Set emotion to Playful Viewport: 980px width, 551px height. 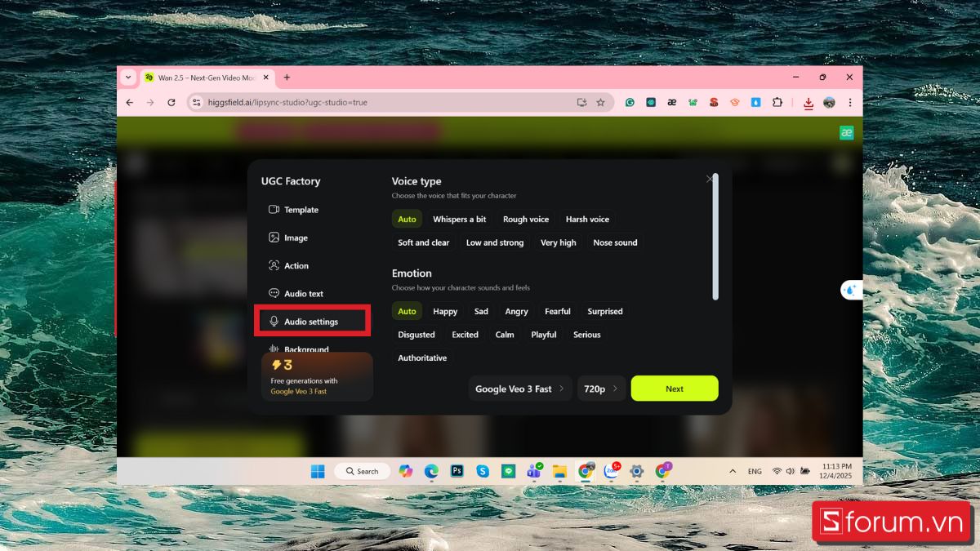pyautogui.click(x=543, y=335)
